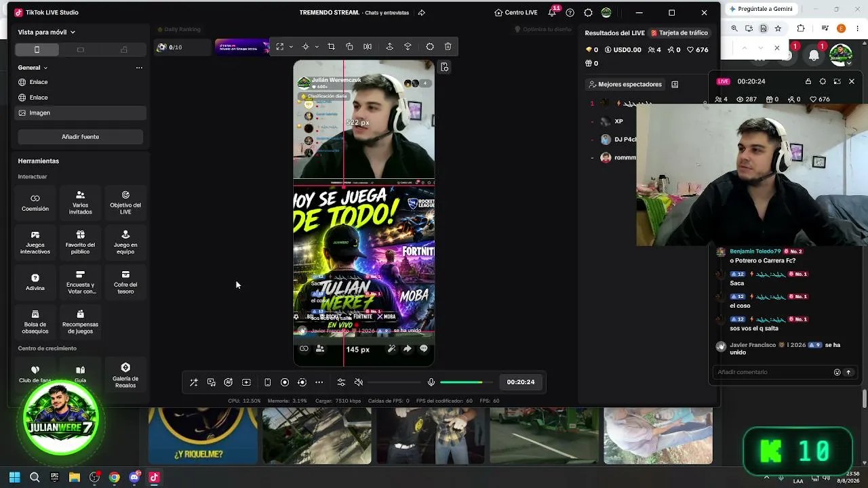
Task: Open Varios invitados
Action: point(80,203)
